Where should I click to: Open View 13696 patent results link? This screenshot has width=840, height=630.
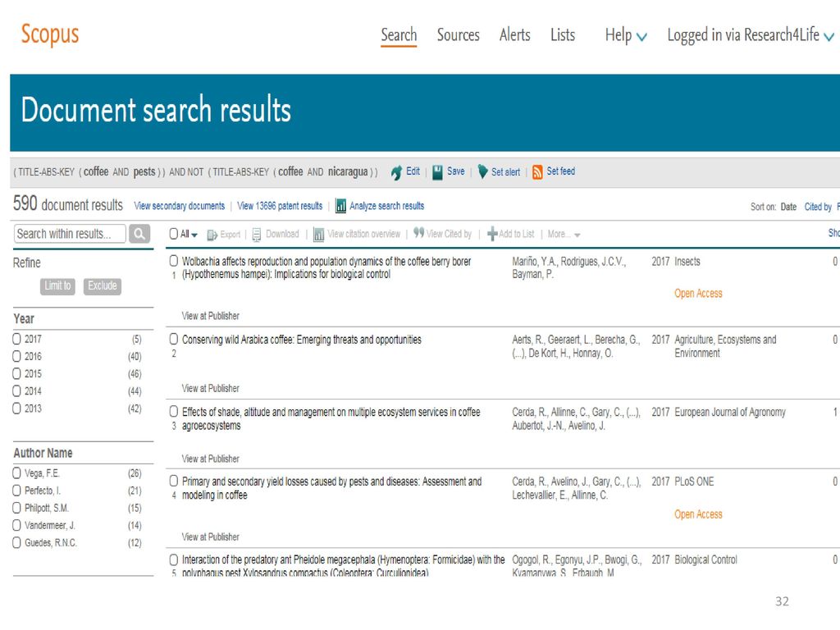(x=280, y=206)
